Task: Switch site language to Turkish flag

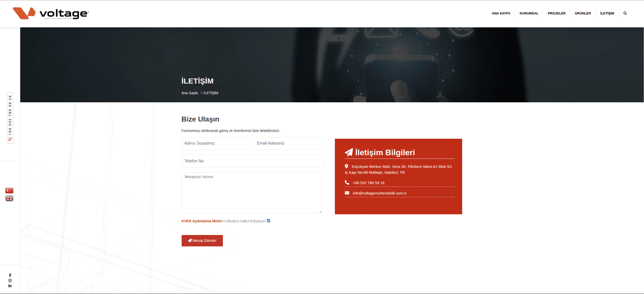Action: click(9, 190)
